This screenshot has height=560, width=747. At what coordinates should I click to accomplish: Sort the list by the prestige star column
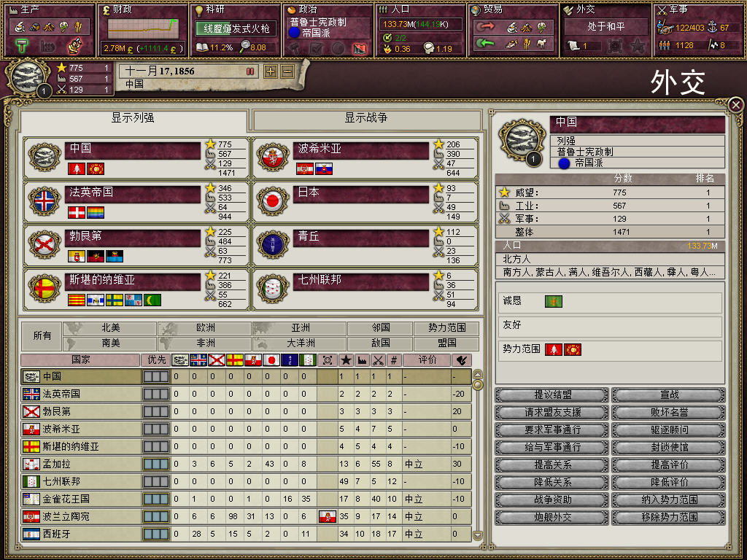[347, 360]
